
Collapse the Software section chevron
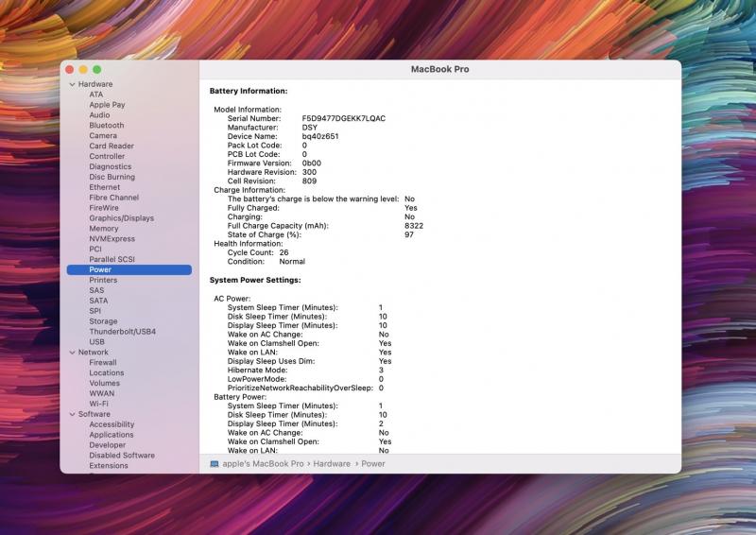tap(73, 414)
